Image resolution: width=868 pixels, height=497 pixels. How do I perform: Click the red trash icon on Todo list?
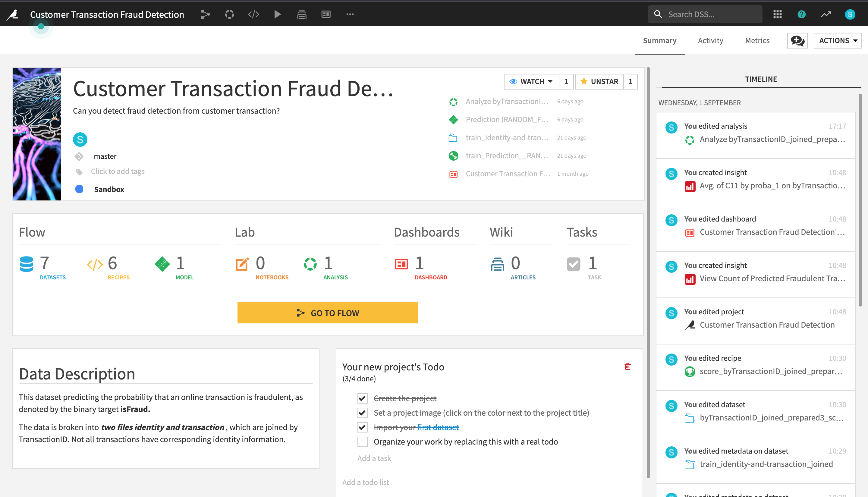tap(627, 366)
